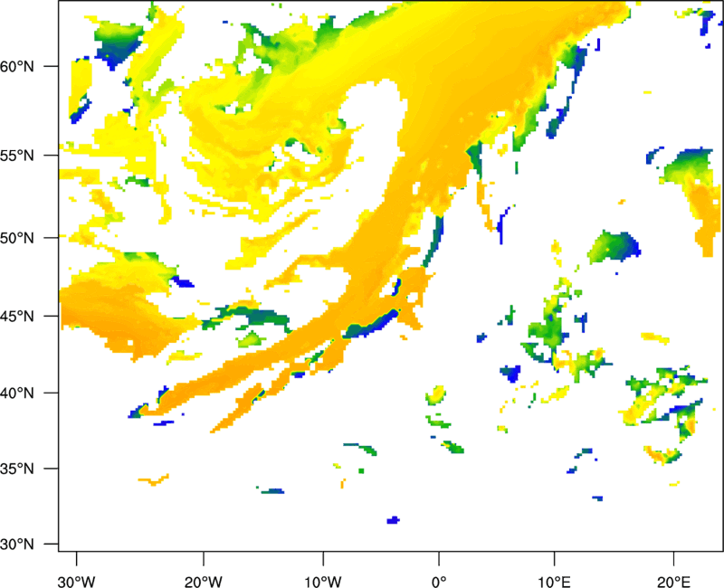The image size is (724, 588).
Task: Click the 0° longitude label
Action: pyautogui.click(x=439, y=582)
